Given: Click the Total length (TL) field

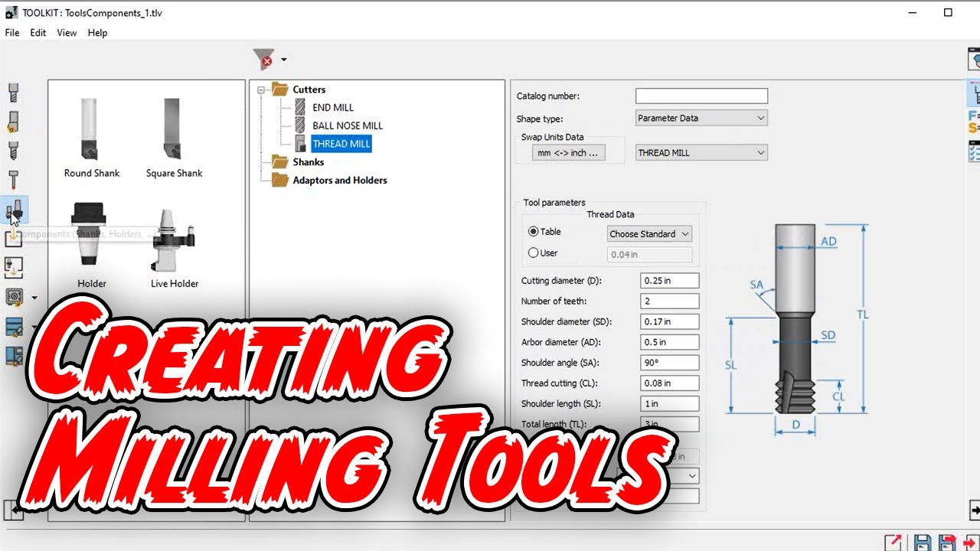Looking at the screenshot, I should [x=670, y=424].
